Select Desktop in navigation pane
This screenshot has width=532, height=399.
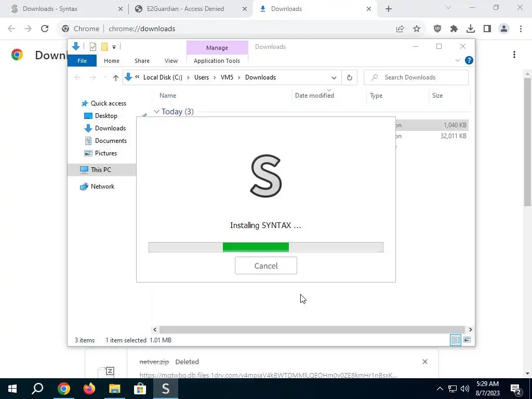100,116
